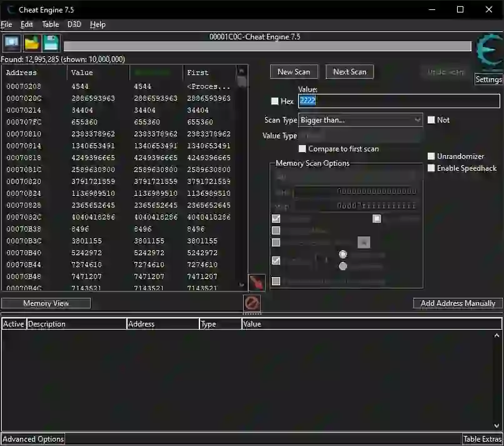Click the Cheat Engine title bar icon
The width and height of the screenshot is (504, 446).
tap(11, 9)
